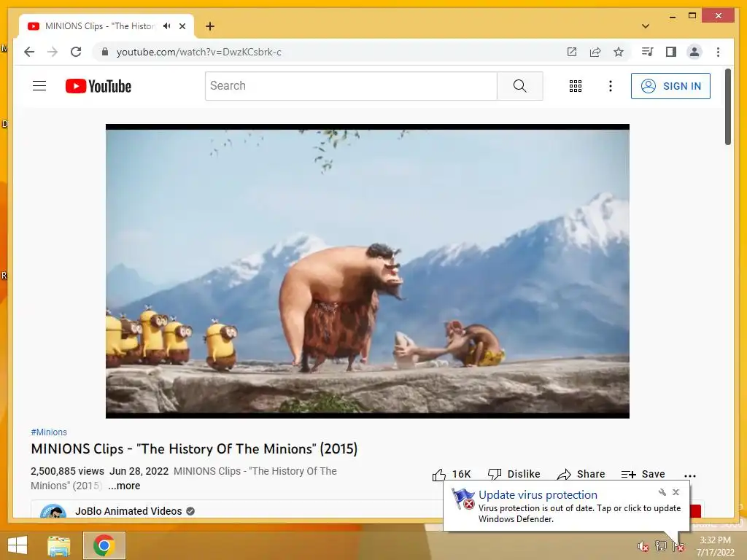Click the 2,500,885 views text
The height and width of the screenshot is (560, 747).
pyautogui.click(x=67, y=471)
